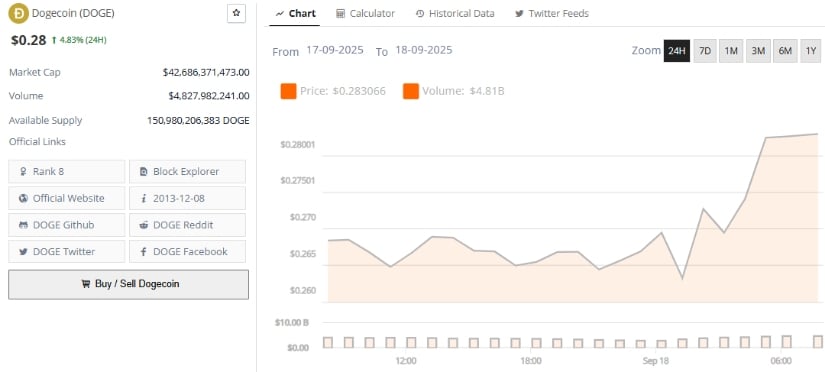Toggle the Volume series orange swatch

pos(411,91)
